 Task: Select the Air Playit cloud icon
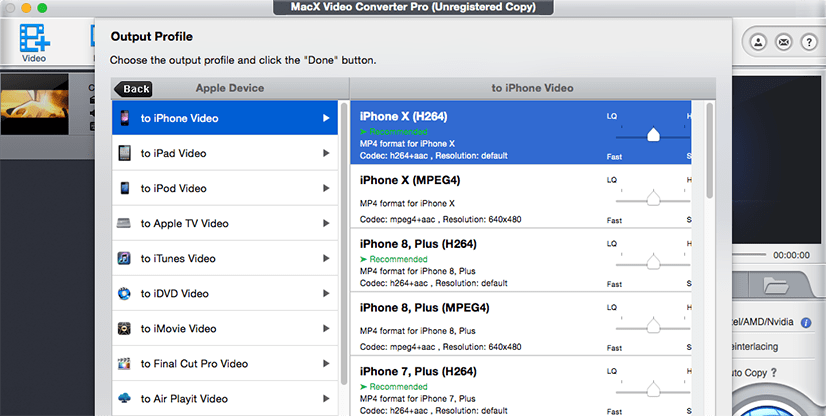click(x=124, y=398)
